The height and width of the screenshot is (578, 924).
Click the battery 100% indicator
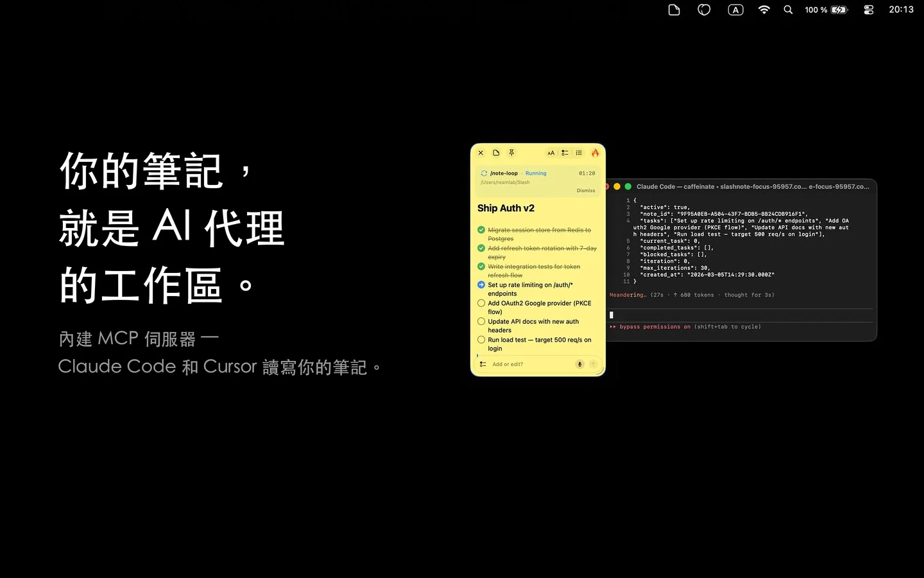point(826,10)
